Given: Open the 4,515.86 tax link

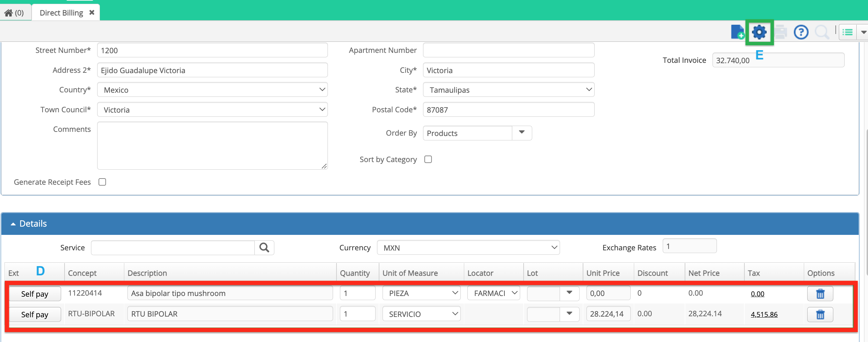Looking at the screenshot, I should coord(764,314).
